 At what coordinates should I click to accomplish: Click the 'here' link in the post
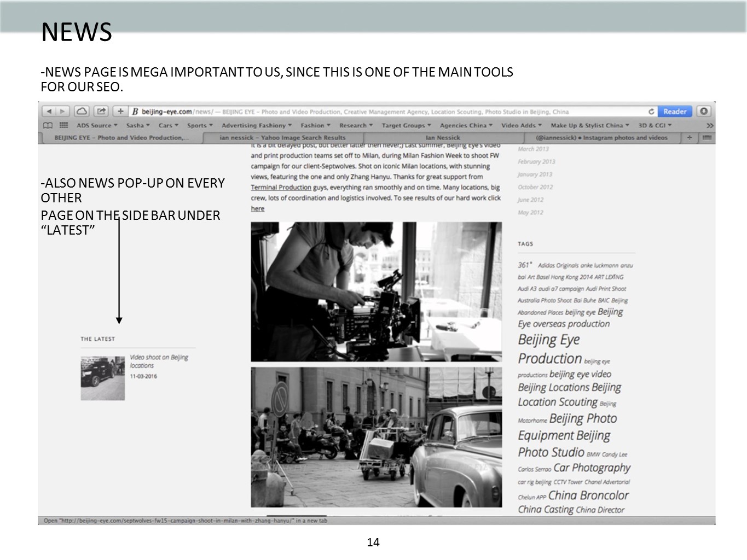pos(257,208)
